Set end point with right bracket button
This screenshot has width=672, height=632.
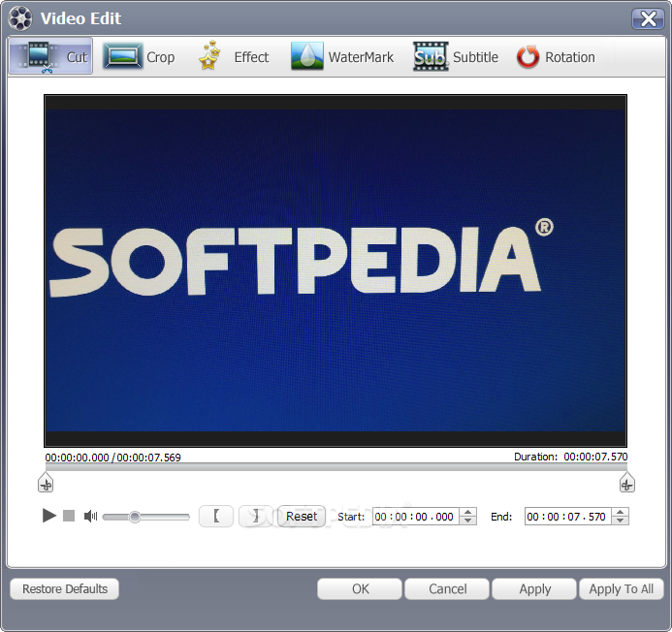(255, 516)
